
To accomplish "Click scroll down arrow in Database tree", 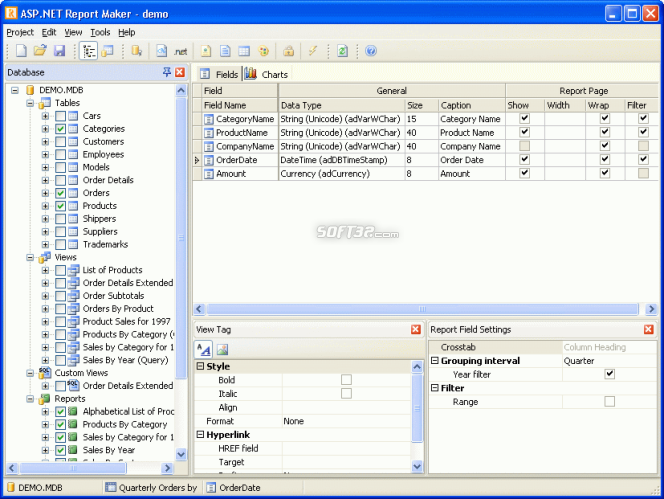I will click(x=181, y=454).
